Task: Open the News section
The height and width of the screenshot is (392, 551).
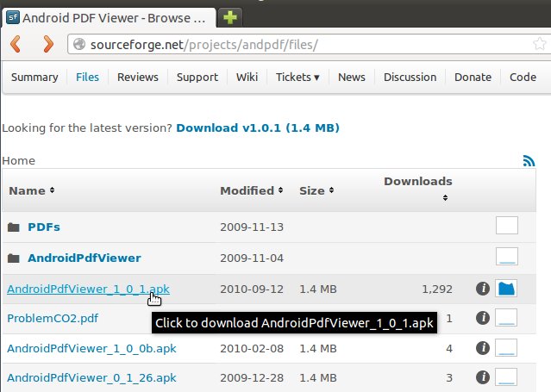Action: (x=352, y=77)
